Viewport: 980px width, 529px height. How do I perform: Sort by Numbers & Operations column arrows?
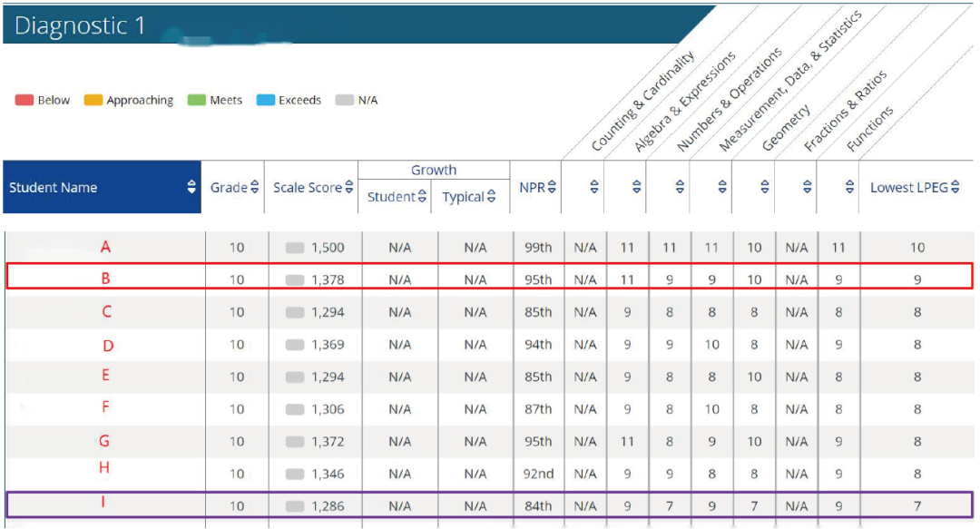click(x=680, y=188)
